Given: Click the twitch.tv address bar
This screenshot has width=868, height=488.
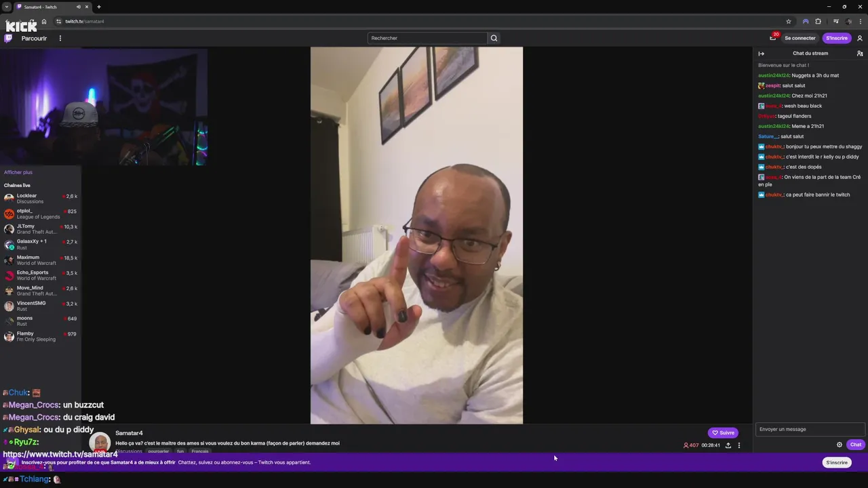Looking at the screenshot, I should point(420,21).
